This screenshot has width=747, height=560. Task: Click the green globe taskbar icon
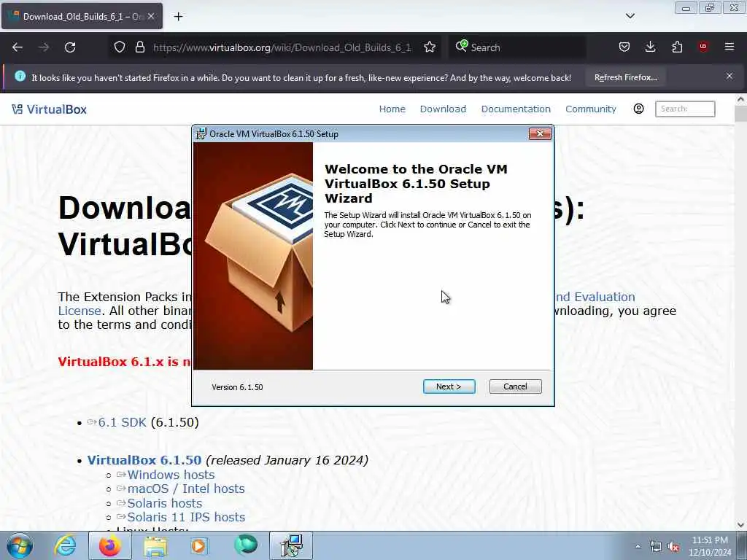(x=246, y=545)
